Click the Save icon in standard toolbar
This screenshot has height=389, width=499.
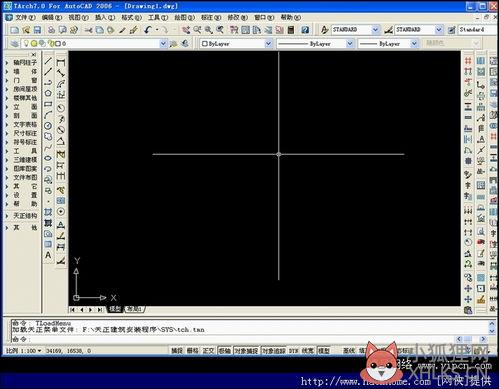(x=37, y=30)
